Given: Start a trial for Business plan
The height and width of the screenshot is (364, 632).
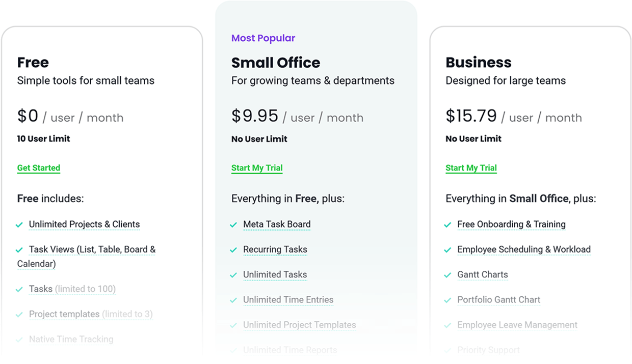Looking at the screenshot, I should [471, 167].
